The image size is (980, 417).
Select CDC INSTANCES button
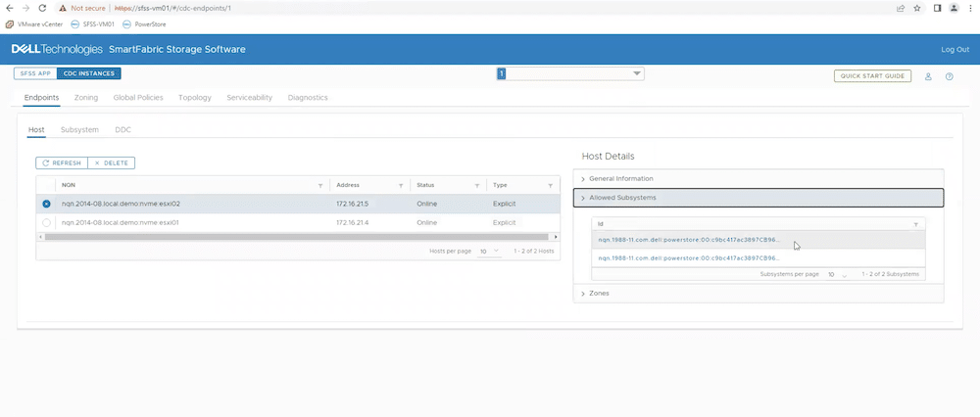tap(89, 73)
